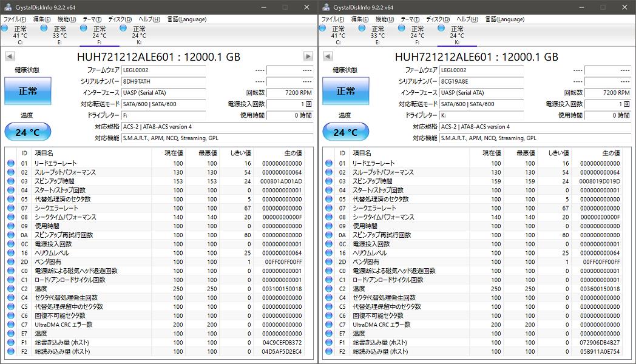
Task: Click 総読み込み量 (ホスト) status orb in F: drive window
Action: coord(11,351)
